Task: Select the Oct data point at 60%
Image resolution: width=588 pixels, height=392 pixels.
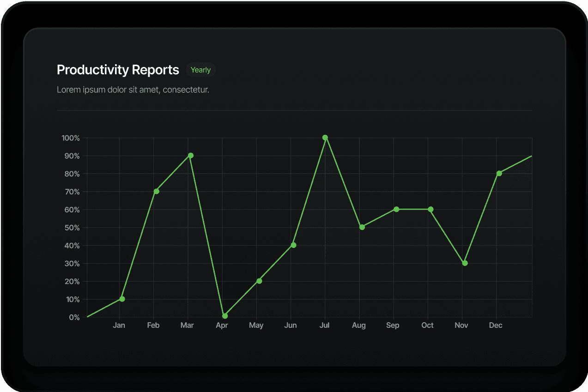Action: click(x=430, y=209)
